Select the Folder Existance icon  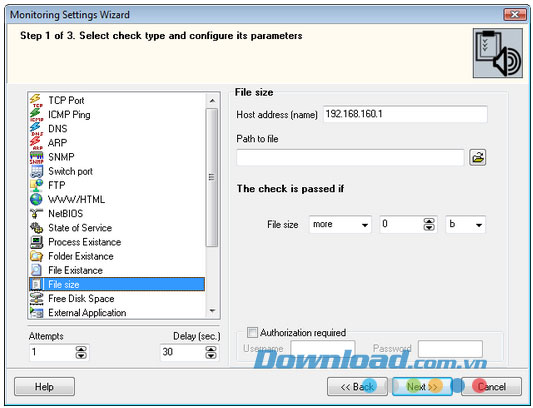[x=36, y=256]
